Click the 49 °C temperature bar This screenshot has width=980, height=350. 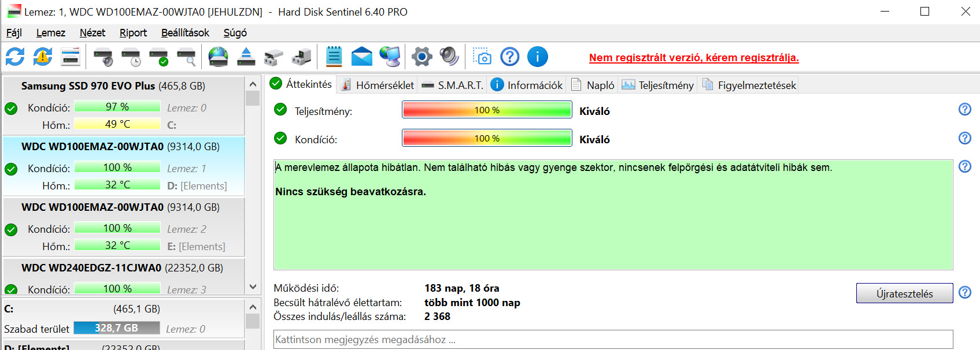pos(117,124)
